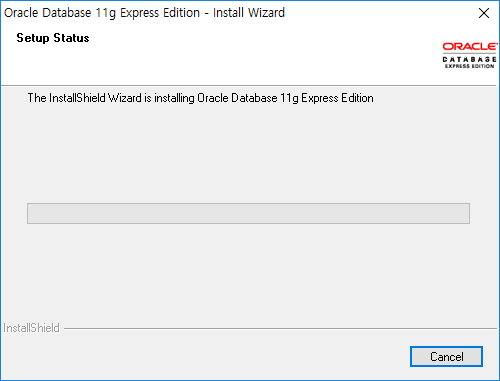500x381 pixels.
Task: Click the EXPRESS EDITION logo caption
Action: tap(470, 66)
